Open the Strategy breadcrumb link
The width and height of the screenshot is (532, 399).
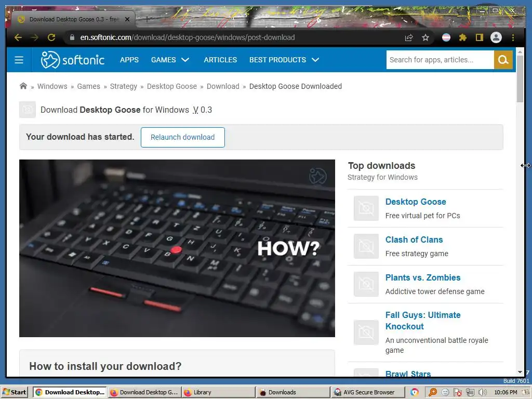(x=124, y=86)
